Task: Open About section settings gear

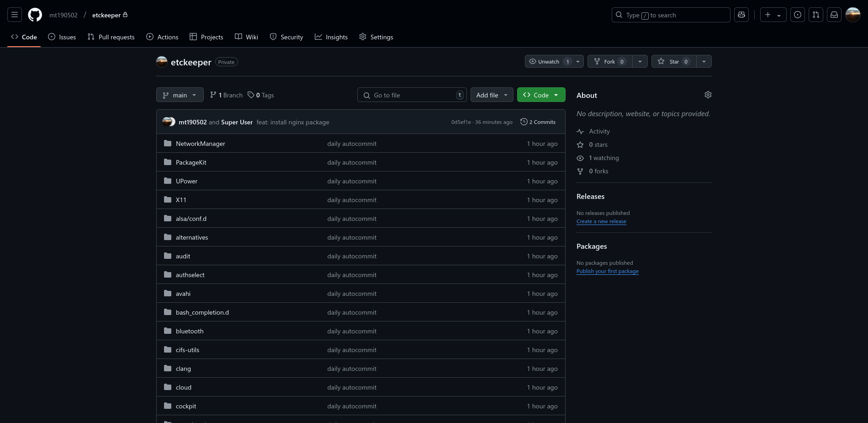Action: coord(708,95)
